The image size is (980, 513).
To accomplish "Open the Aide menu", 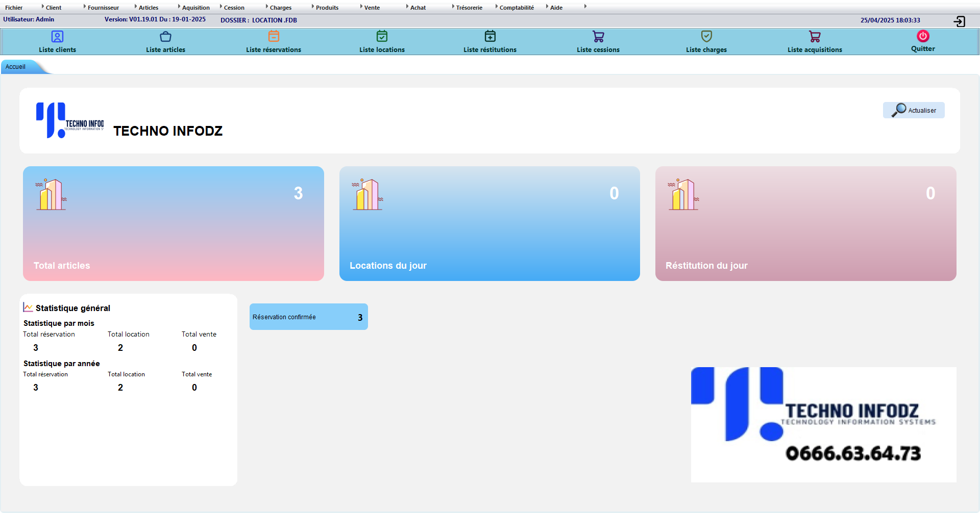I will coord(556,8).
